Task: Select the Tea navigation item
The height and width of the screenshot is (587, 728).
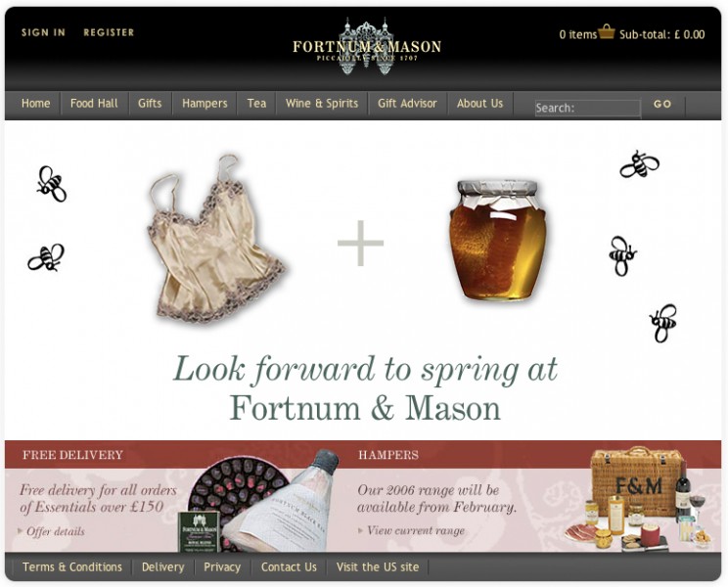Action: [256, 103]
